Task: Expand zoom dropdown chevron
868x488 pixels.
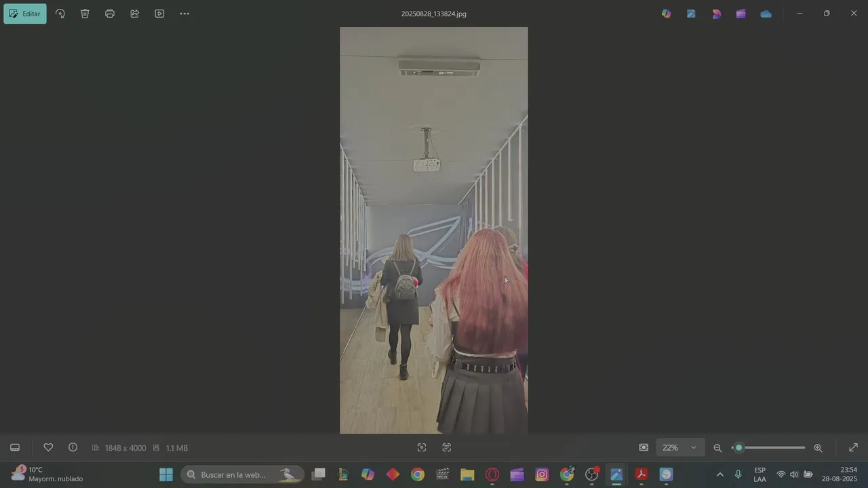Action: pos(693,447)
